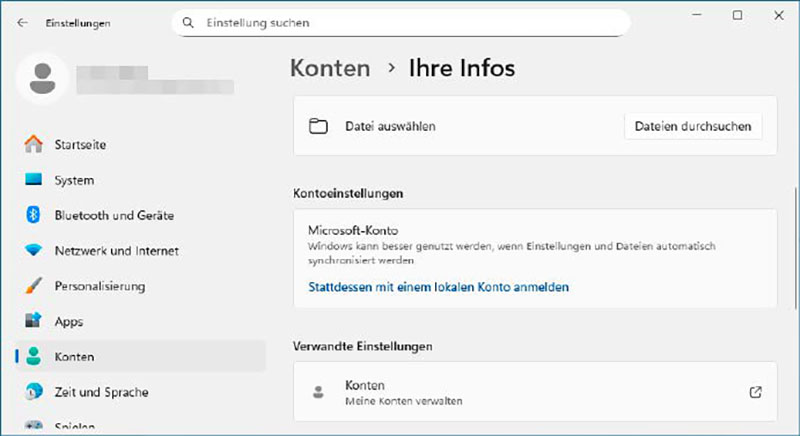Close the Einstellungen window

click(779, 15)
